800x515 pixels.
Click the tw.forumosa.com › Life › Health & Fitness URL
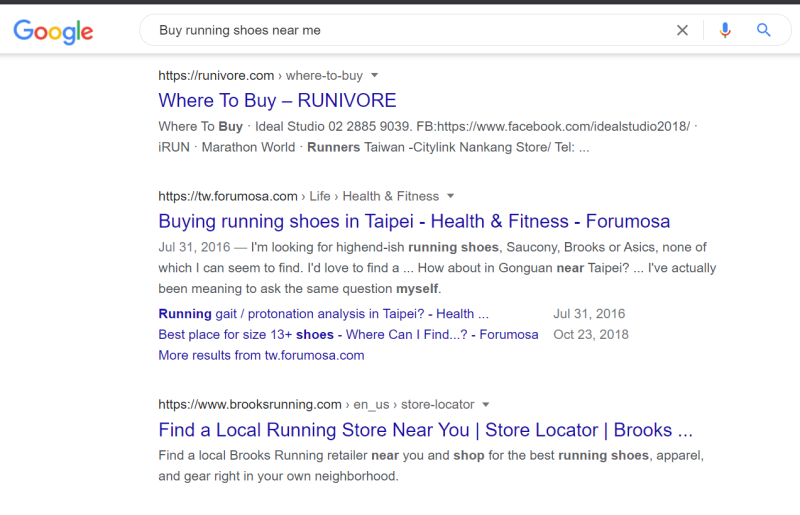tap(298, 197)
